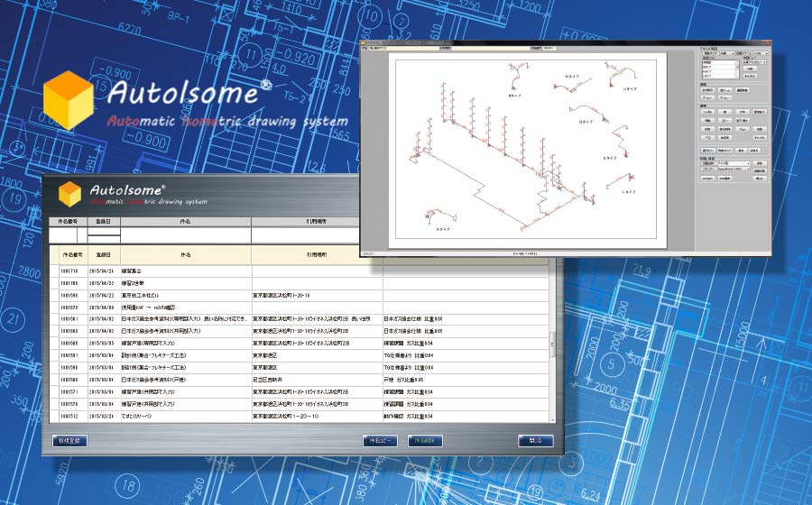This screenshot has height=505, width=812.
Task: Click the list scrollbar down arrow
Action: click(x=552, y=420)
